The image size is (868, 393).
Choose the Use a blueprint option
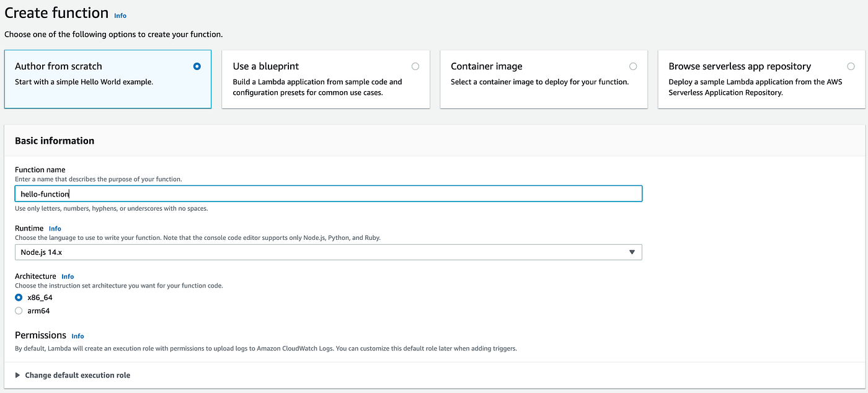click(415, 66)
